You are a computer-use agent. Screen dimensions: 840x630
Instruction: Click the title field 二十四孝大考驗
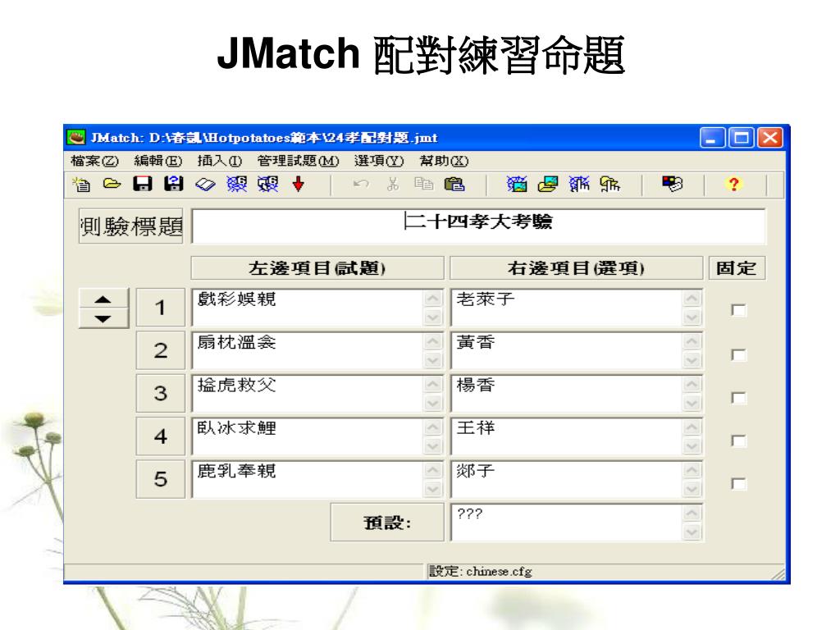(478, 226)
